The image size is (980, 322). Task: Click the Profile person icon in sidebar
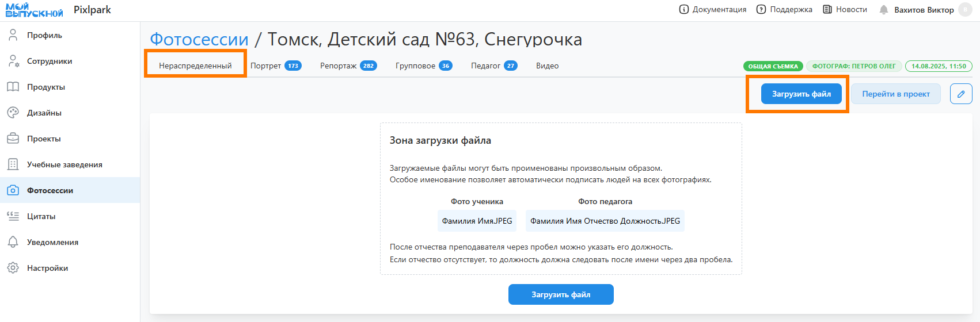click(13, 35)
